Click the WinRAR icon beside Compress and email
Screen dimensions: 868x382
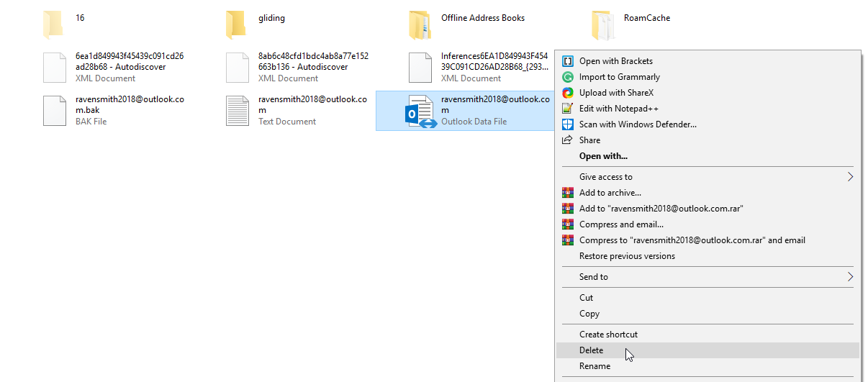click(567, 224)
